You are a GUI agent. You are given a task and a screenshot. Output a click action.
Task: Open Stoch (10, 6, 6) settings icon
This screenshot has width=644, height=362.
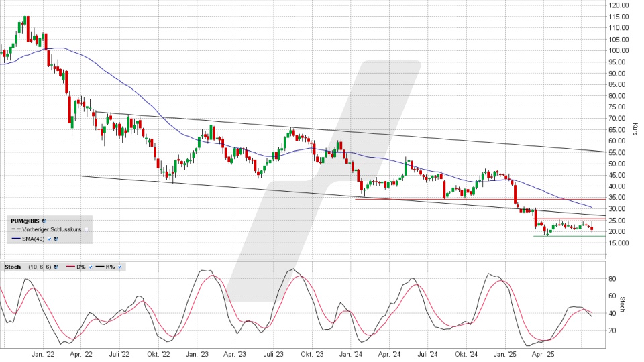56,267
